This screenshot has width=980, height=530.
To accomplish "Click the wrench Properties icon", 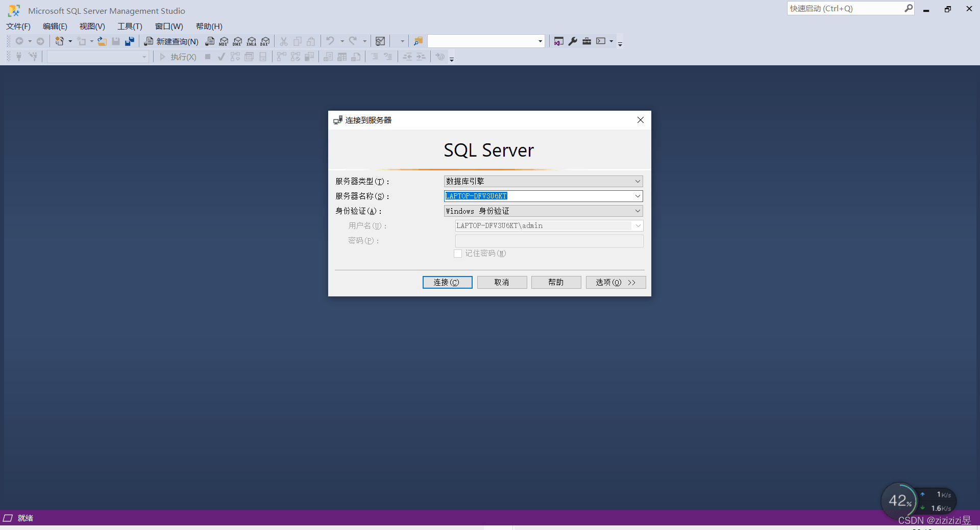I will (x=573, y=41).
